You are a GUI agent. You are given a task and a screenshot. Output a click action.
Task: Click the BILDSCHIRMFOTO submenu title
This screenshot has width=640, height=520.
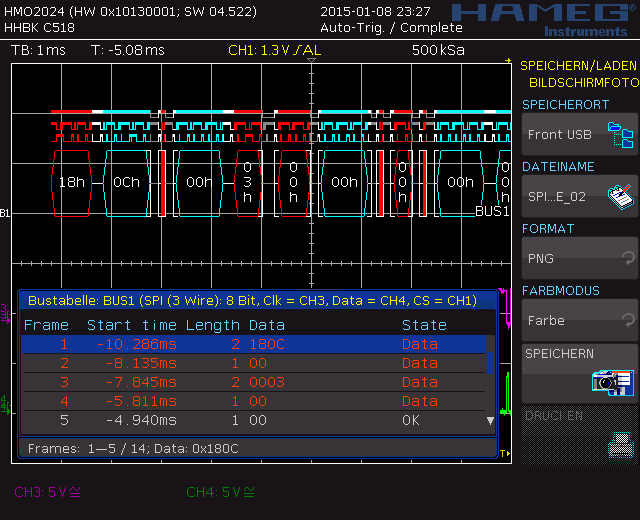(x=584, y=83)
